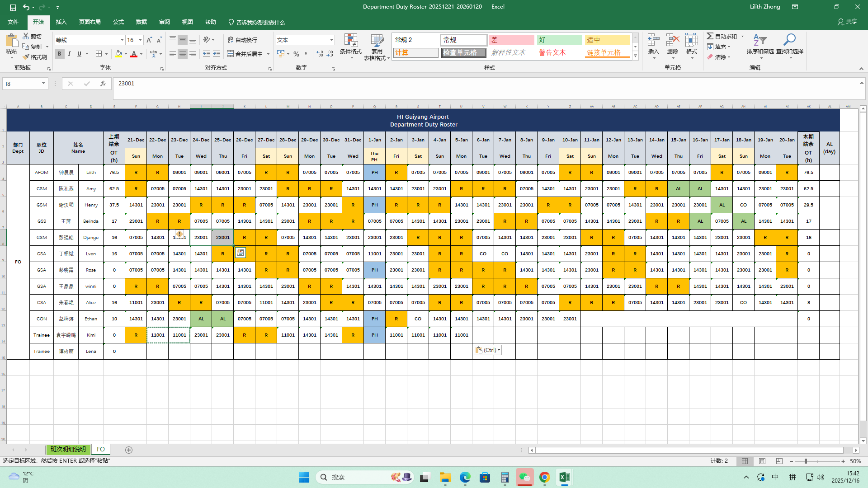Click the 共享 (Share) button
The height and width of the screenshot is (488, 868).
point(847,22)
